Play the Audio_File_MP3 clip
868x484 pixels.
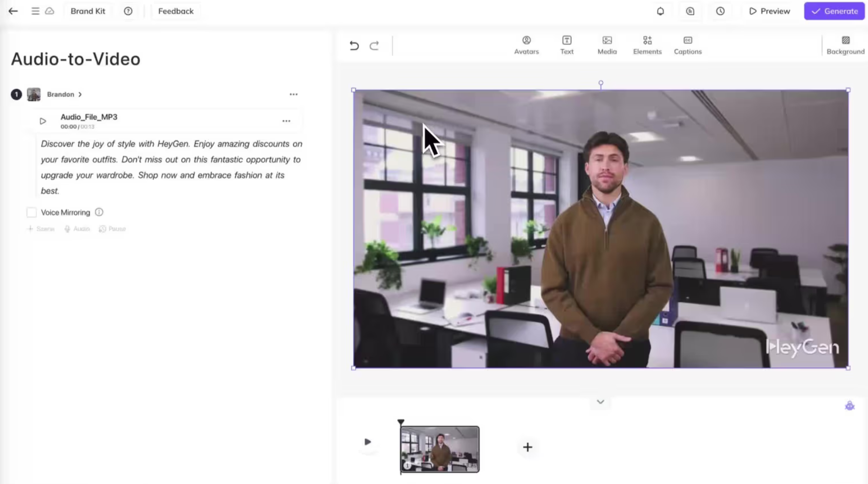coord(42,121)
